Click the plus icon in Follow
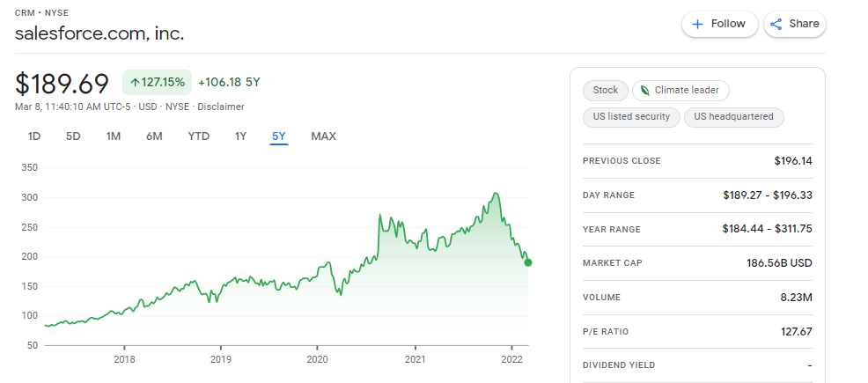 [x=698, y=25]
